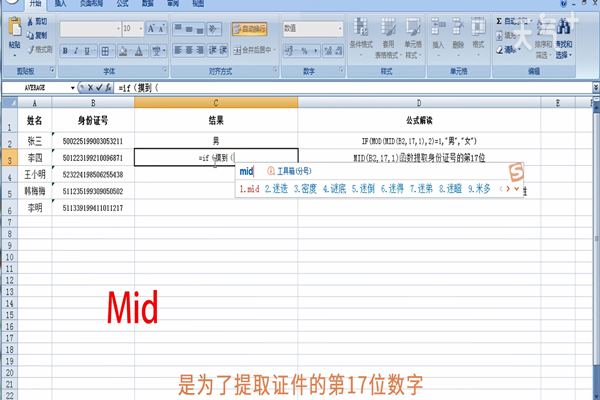The image size is (600, 400).
Task: Click the decrease decimal icon
Action: point(338,51)
